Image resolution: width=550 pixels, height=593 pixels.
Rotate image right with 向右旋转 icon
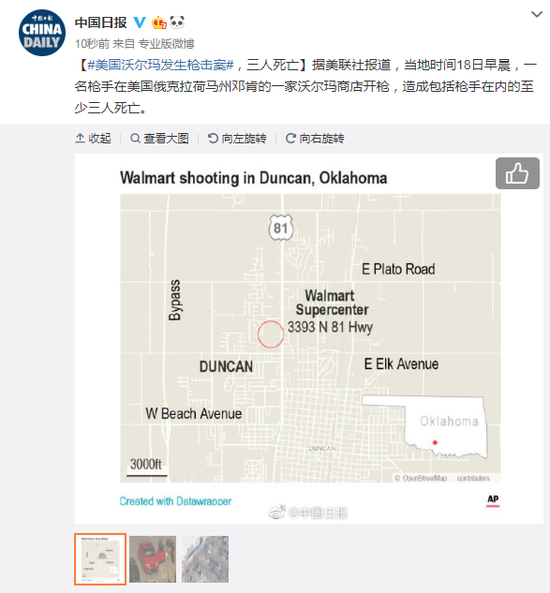pyautogui.click(x=291, y=138)
